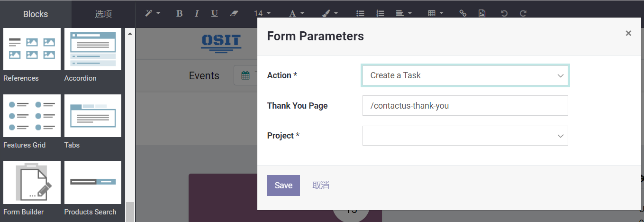Screen dimensions: 644x222
Task: Toggle bold formatting in toolbar
Action: tap(179, 13)
